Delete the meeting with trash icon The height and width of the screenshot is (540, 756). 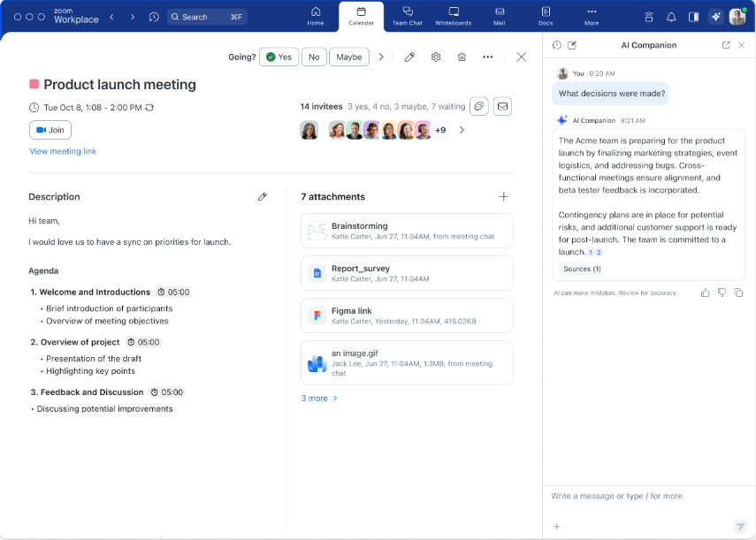coord(462,57)
